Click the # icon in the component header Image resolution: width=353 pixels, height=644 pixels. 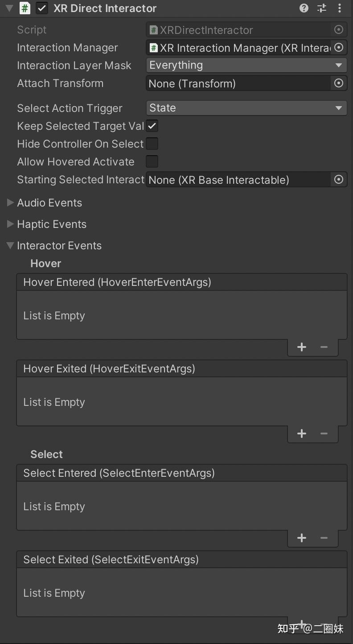pos(25,8)
